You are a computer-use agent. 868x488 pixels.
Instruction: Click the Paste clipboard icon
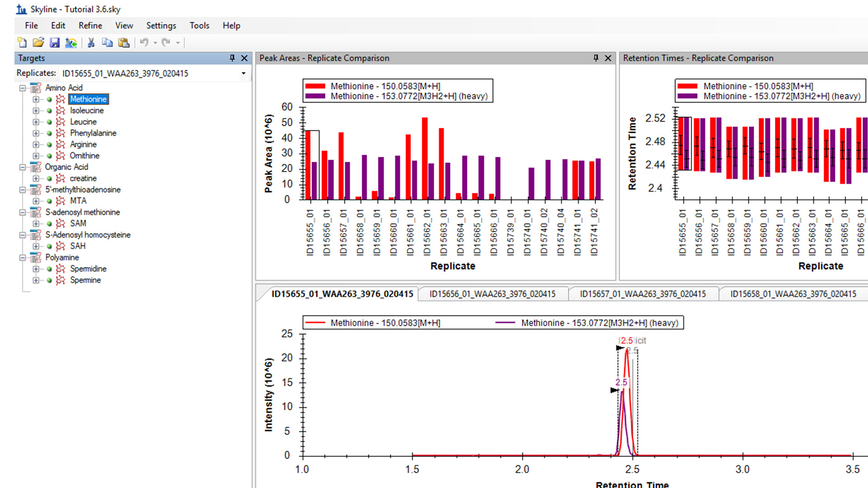pos(123,42)
